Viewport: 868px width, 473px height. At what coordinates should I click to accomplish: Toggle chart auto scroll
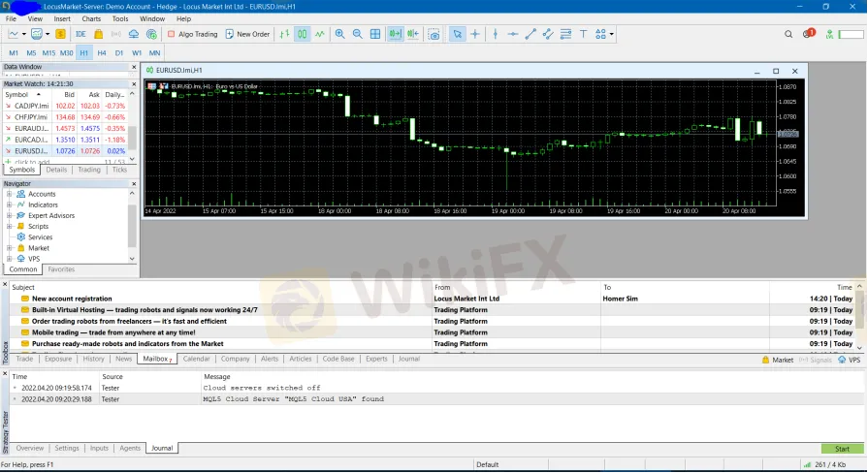tap(396, 34)
